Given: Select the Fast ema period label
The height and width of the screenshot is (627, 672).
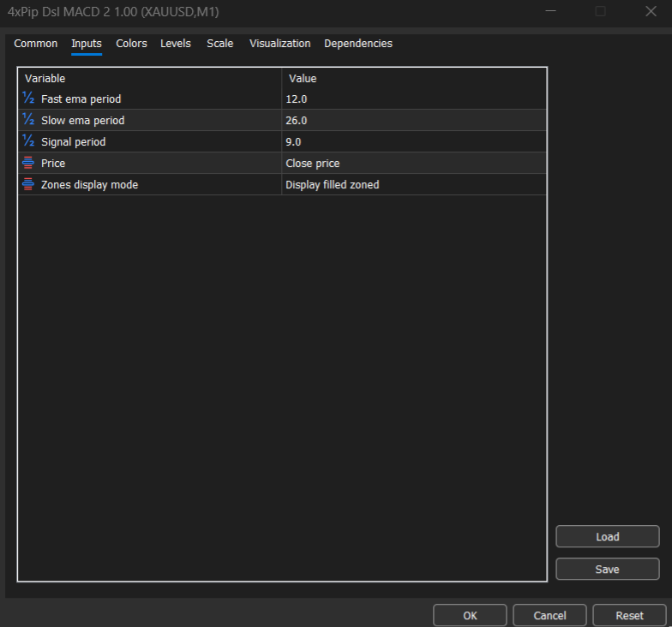Looking at the screenshot, I should pos(81,99).
